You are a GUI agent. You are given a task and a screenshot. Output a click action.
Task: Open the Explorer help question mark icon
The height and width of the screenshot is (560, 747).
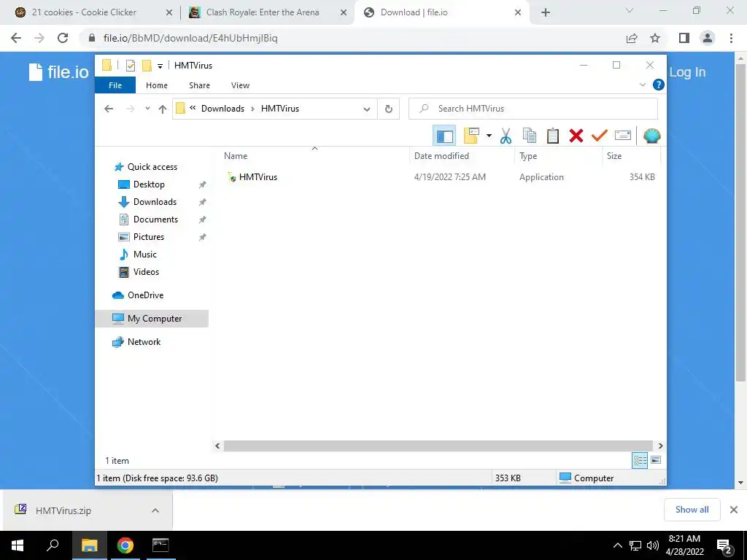659,85
